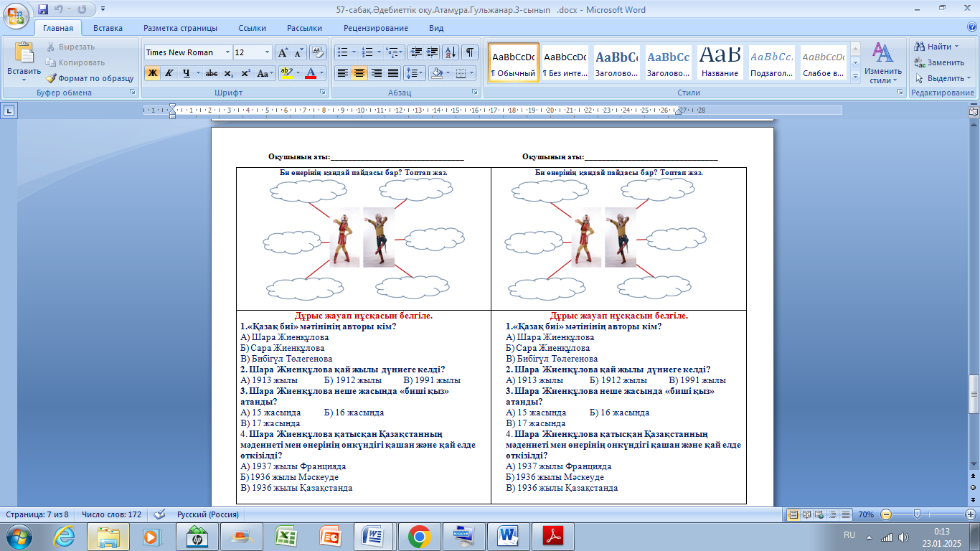Open the Разметка страницы tab
The width and height of the screenshot is (980, 551).
coord(180,28)
